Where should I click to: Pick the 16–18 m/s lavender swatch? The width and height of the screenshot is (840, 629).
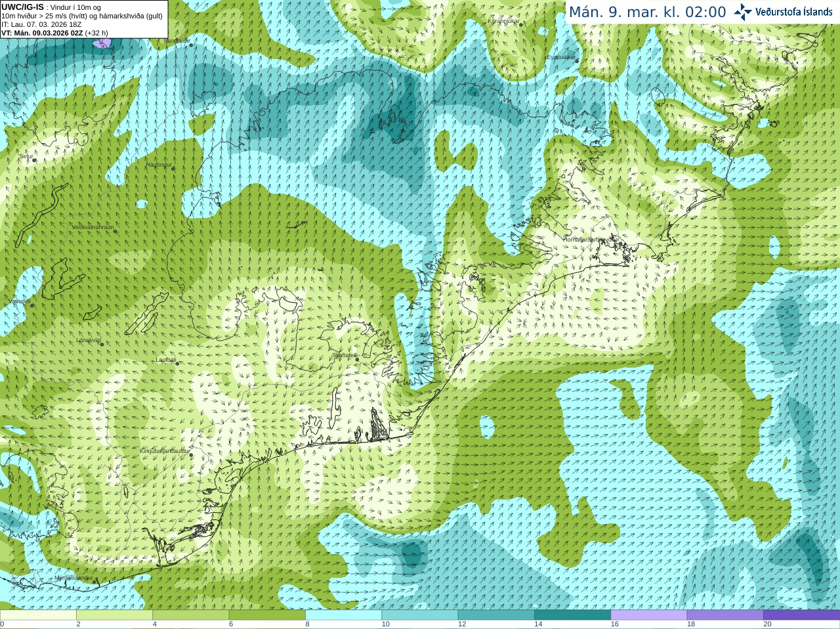(649, 615)
